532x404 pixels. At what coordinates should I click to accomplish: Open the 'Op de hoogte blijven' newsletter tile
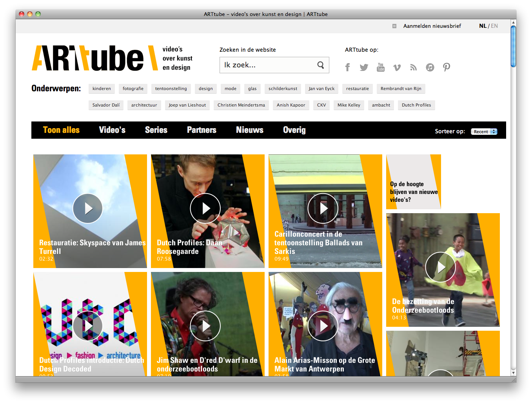414,182
